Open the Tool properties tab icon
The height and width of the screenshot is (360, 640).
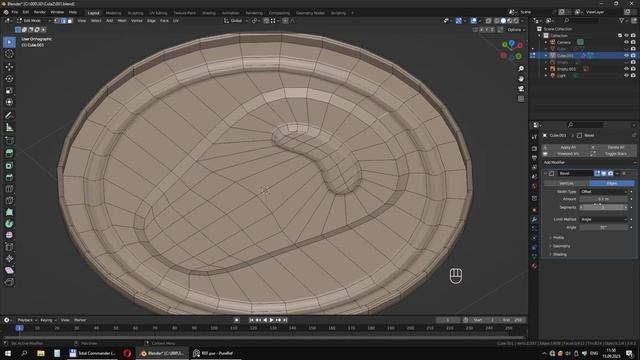click(534, 137)
